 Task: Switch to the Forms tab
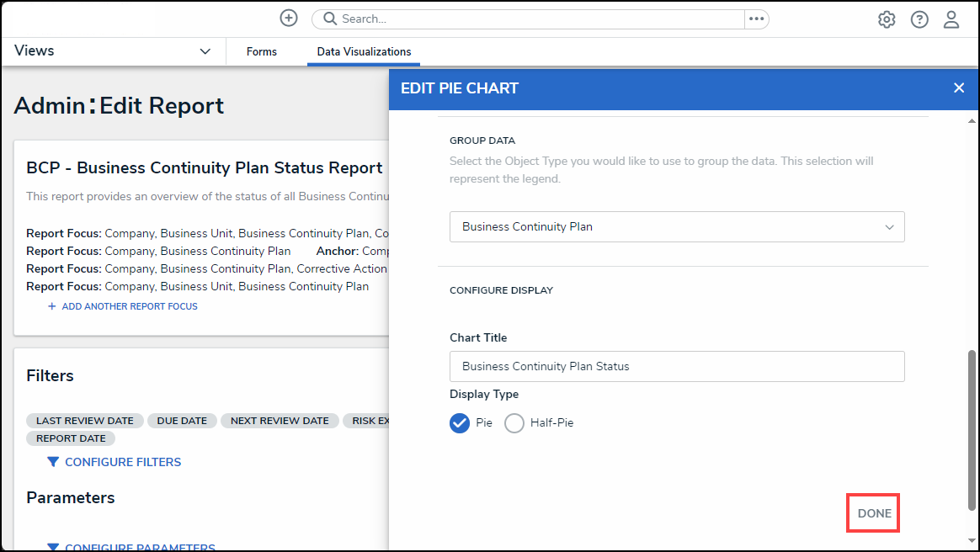(262, 52)
